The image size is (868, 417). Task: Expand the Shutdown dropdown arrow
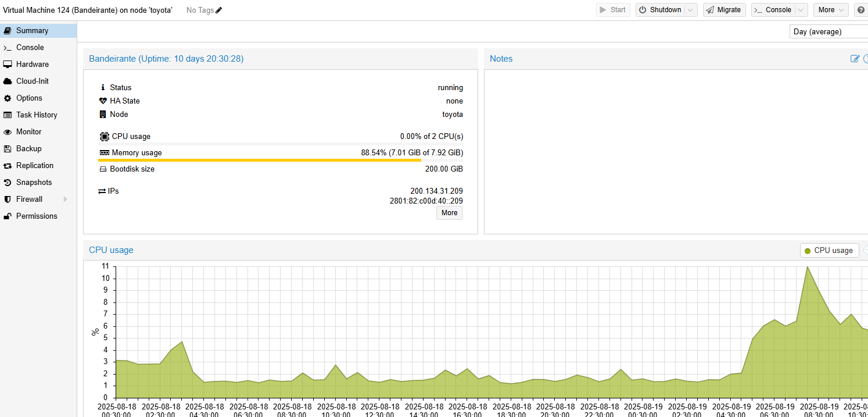coord(690,10)
